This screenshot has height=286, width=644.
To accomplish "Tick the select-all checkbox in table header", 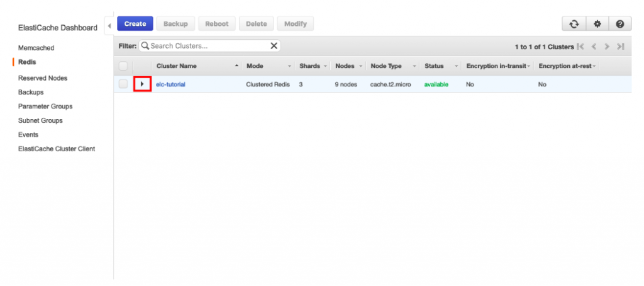I will click(123, 66).
